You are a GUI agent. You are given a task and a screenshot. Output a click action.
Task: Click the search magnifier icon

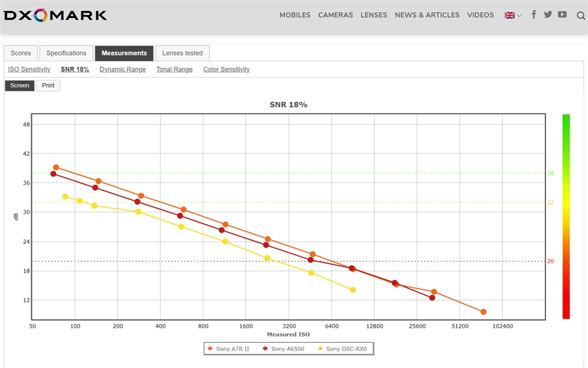[581, 16]
